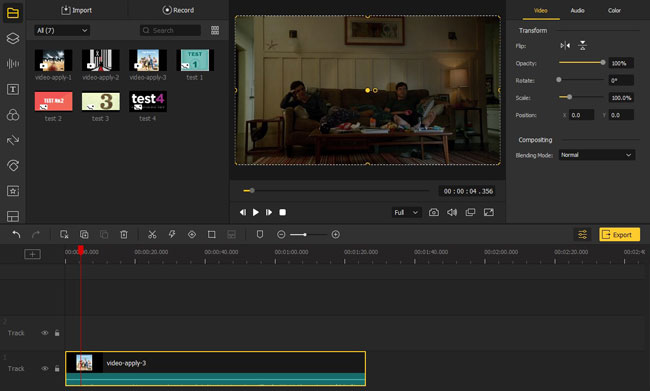Step to next frame
The height and width of the screenshot is (391, 650).
click(x=269, y=212)
